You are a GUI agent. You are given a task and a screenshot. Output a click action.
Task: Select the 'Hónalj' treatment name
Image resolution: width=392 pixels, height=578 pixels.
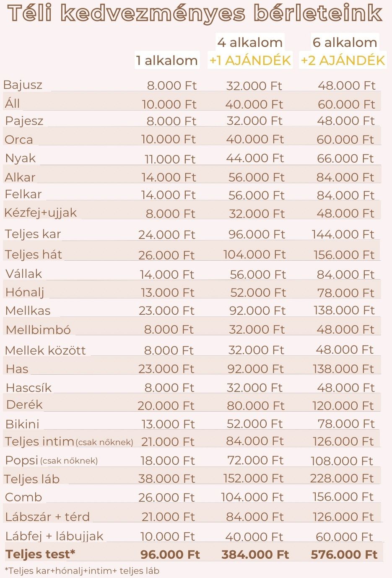25,292
